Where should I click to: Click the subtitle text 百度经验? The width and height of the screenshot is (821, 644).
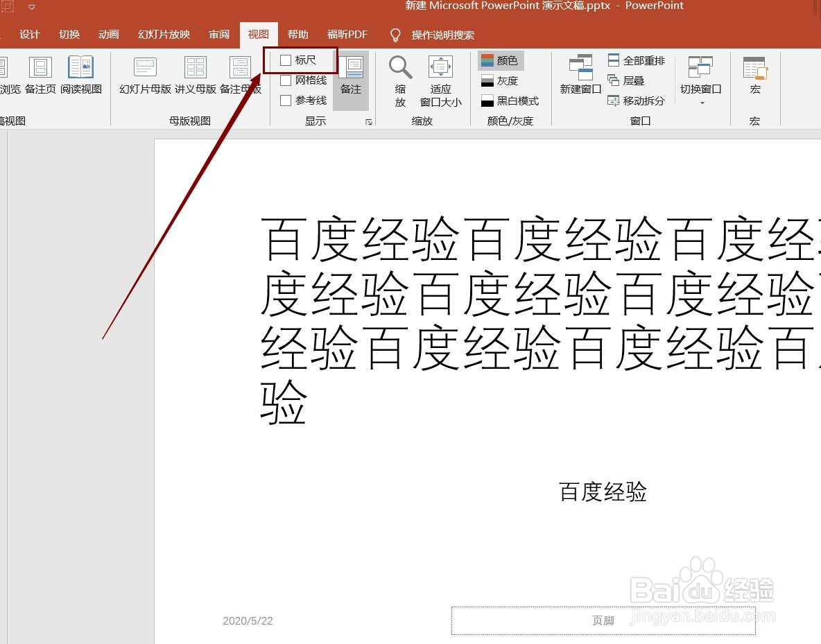tap(603, 491)
